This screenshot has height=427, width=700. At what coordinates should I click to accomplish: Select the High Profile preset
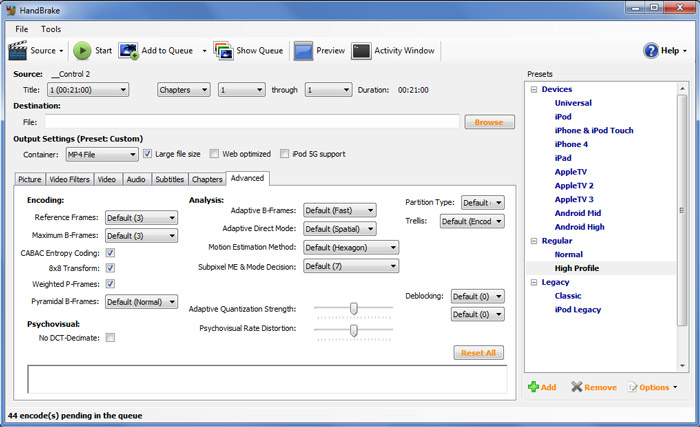(x=577, y=268)
